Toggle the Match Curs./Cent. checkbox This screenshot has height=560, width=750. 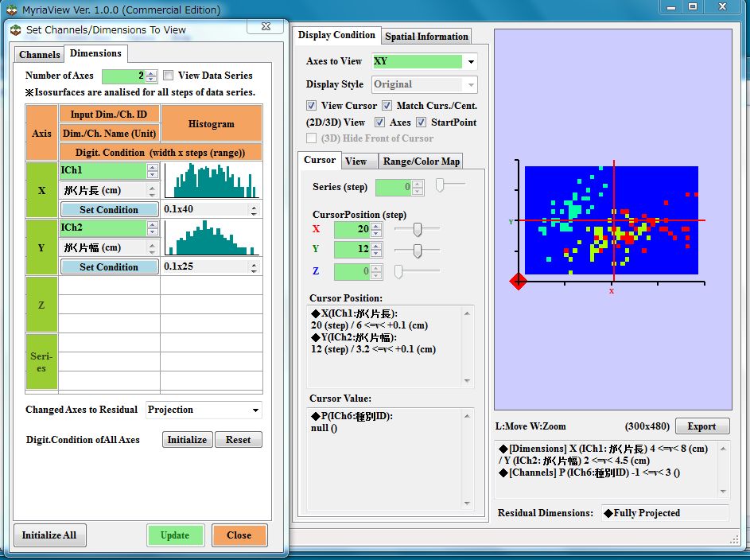387,106
